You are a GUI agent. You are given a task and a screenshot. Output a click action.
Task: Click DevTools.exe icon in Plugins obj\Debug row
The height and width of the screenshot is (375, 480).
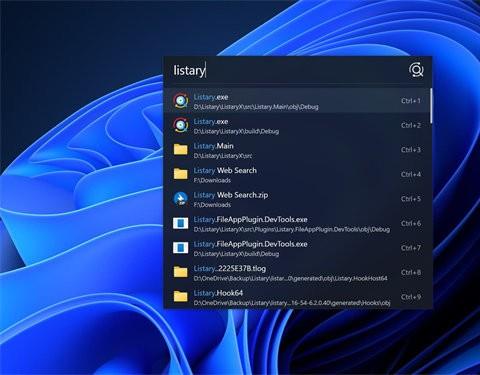coord(181,223)
